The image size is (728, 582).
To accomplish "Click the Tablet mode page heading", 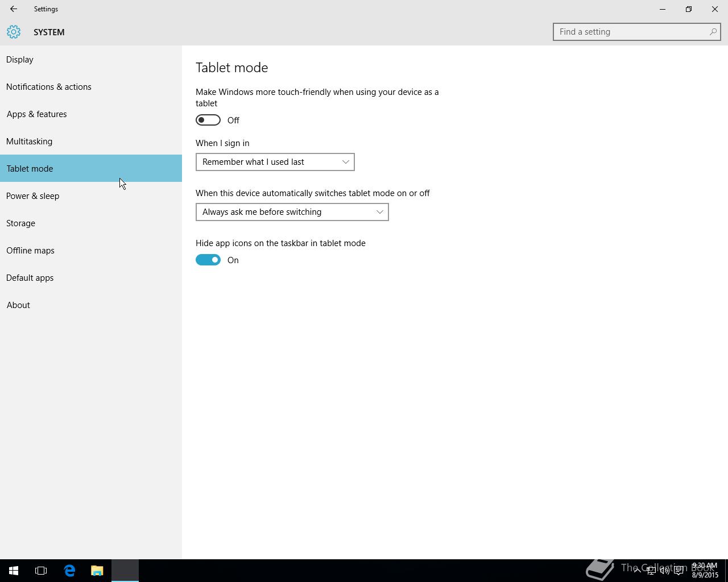I will (x=231, y=68).
